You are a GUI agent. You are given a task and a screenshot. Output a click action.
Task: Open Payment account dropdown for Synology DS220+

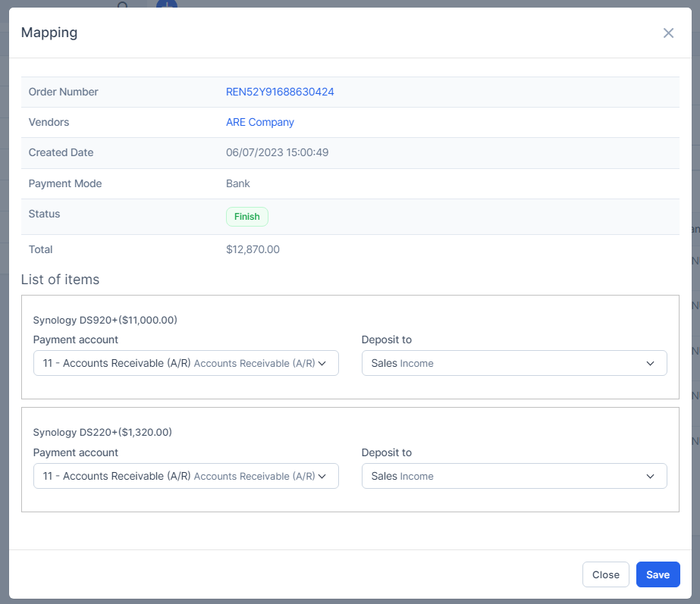(x=186, y=476)
